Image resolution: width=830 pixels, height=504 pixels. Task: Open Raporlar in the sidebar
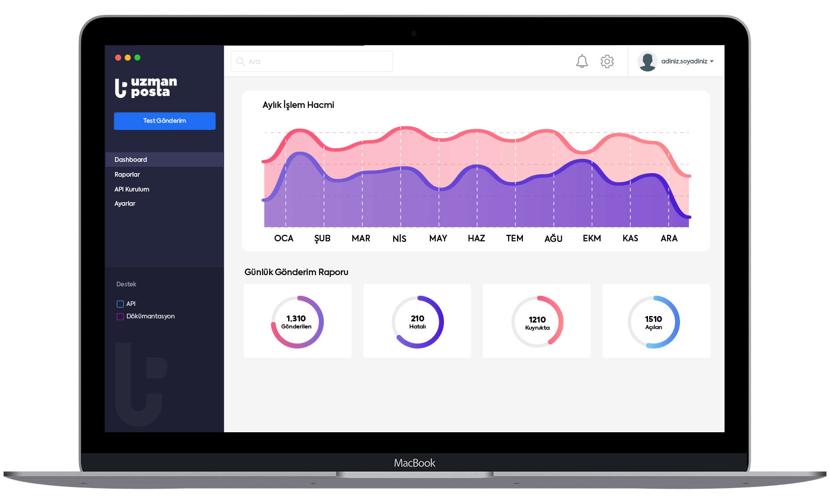coord(127,174)
